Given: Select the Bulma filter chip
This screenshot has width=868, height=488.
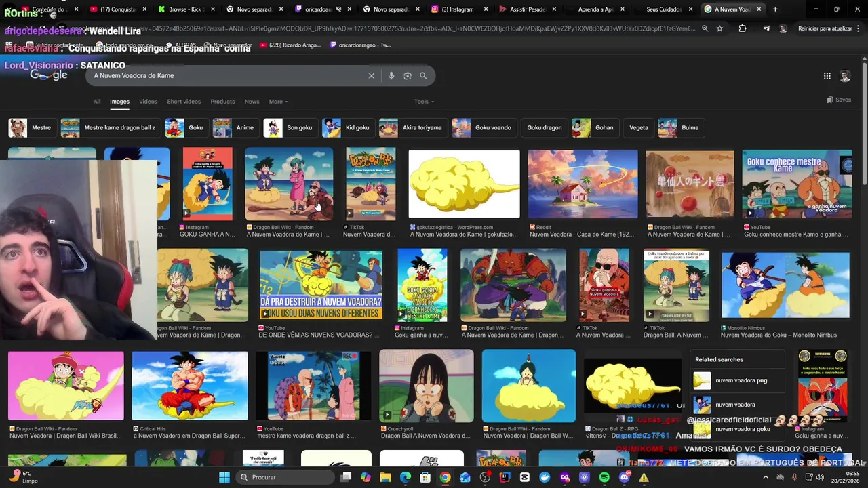Looking at the screenshot, I should click(680, 127).
